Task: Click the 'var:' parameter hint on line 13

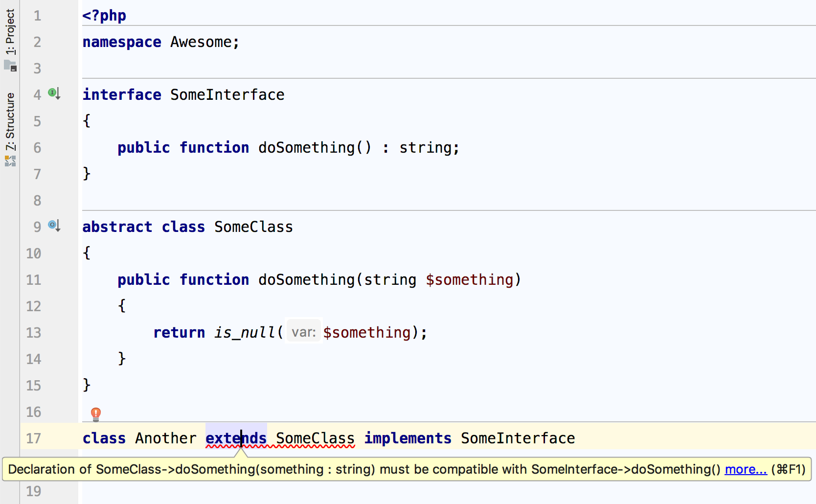Action: pos(304,332)
